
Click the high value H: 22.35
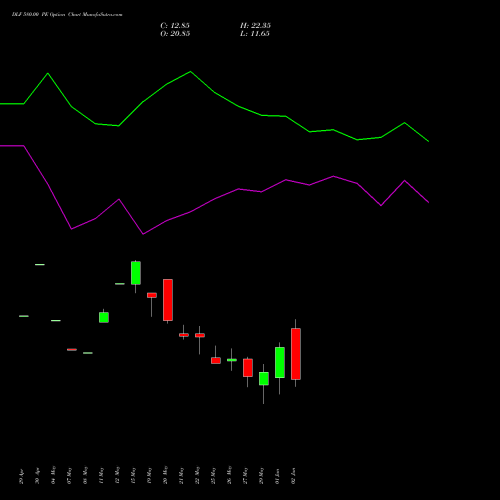[x=255, y=26]
